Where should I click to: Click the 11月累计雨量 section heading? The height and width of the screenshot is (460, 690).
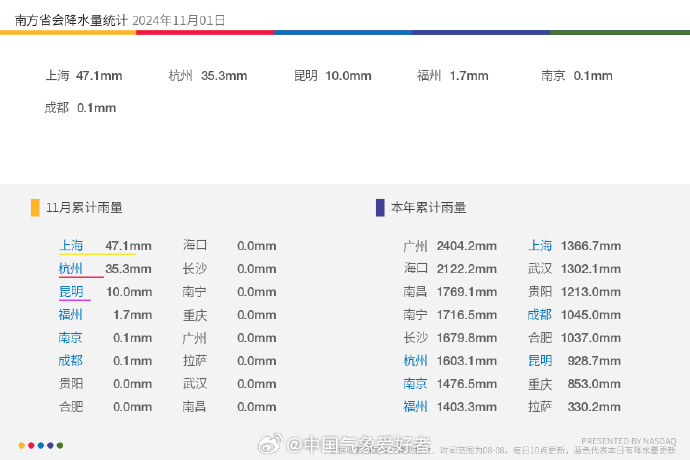click(85, 208)
